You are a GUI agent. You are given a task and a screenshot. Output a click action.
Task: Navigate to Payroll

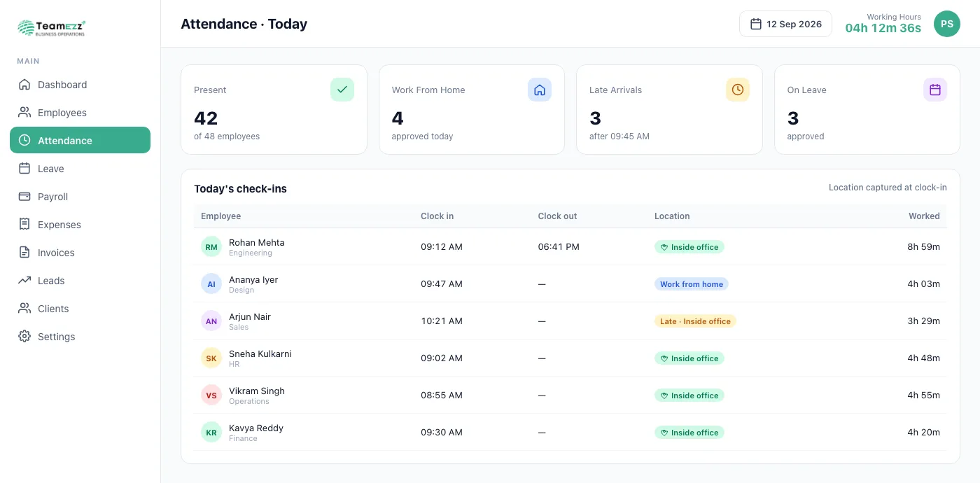[x=80, y=197]
